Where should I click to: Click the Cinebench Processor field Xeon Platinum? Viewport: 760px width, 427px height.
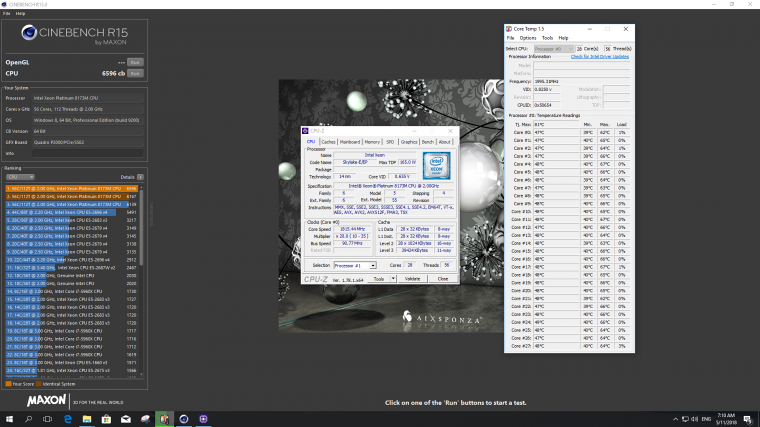click(x=88, y=98)
